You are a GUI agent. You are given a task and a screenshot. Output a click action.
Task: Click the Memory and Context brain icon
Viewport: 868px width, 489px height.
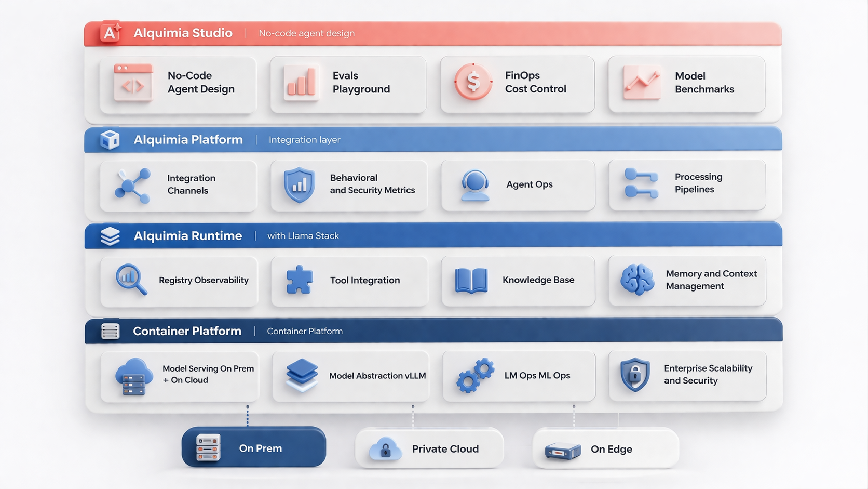pyautogui.click(x=638, y=280)
